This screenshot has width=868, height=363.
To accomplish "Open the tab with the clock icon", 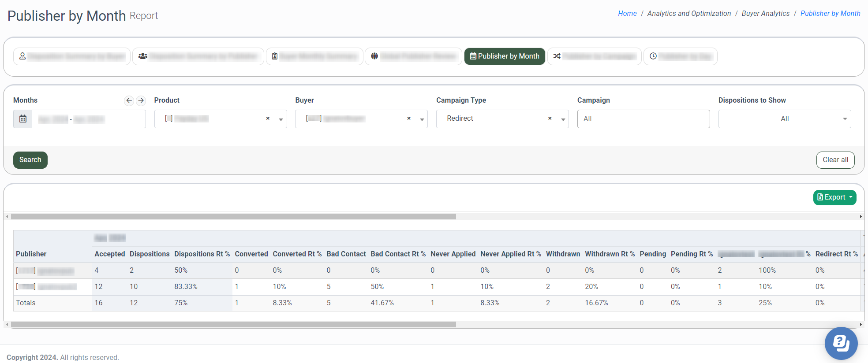I will [680, 56].
